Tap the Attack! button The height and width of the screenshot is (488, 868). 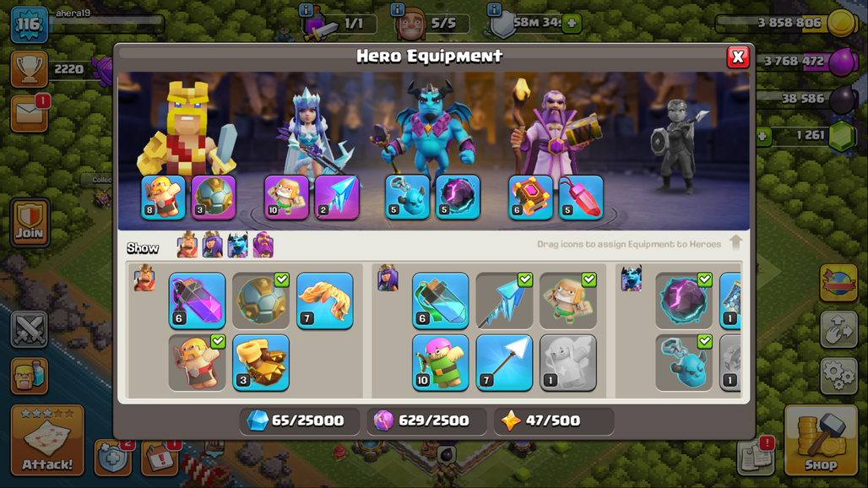[47, 441]
